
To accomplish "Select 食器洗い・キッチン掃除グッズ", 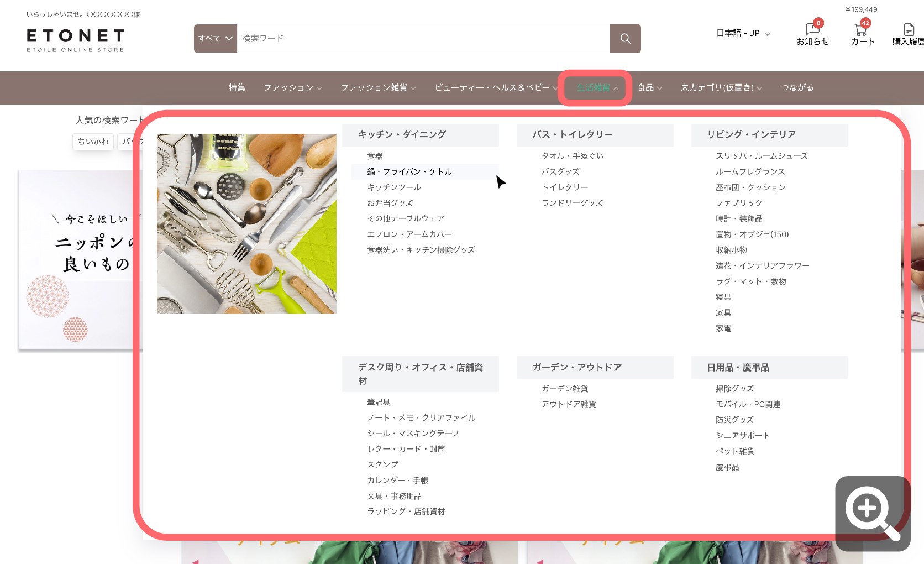I will click(421, 250).
